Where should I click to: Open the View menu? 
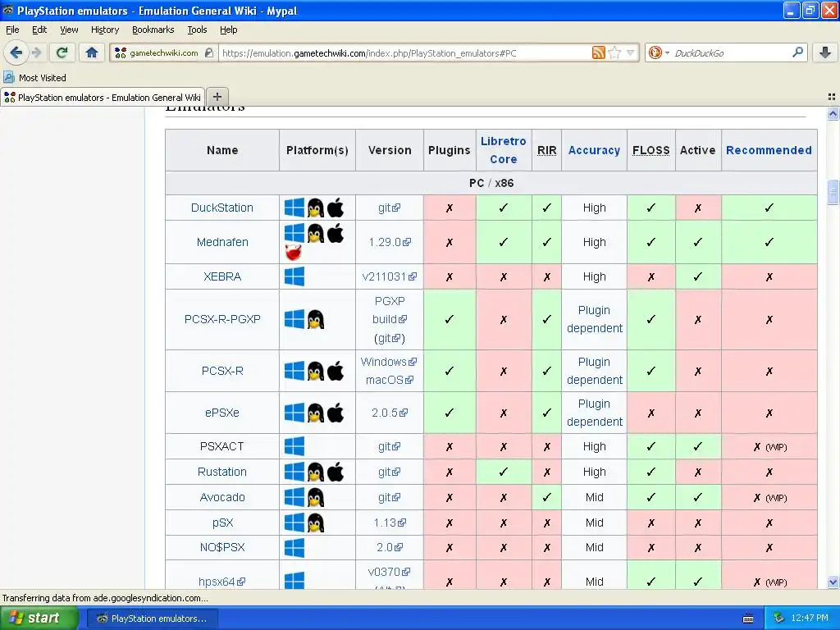69,30
